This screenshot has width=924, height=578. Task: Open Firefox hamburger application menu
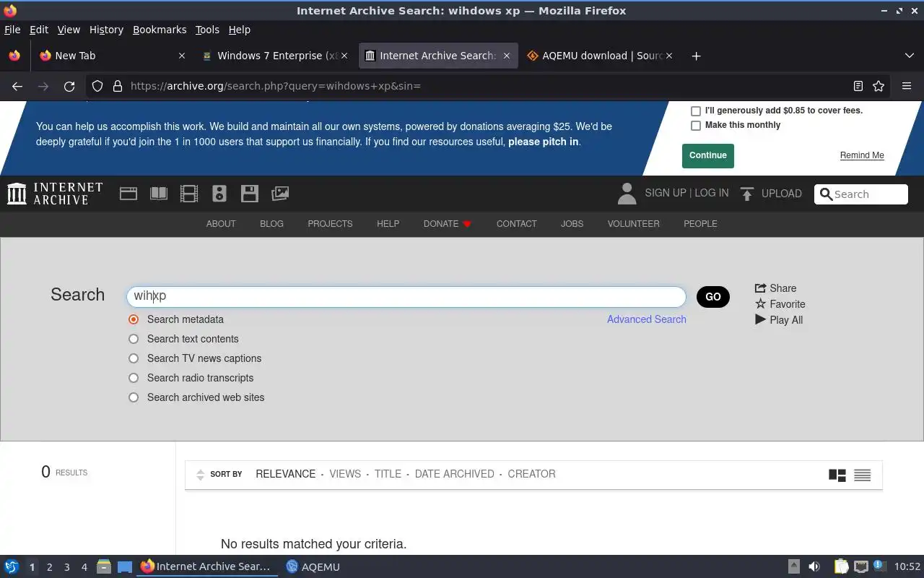pyautogui.click(x=907, y=86)
